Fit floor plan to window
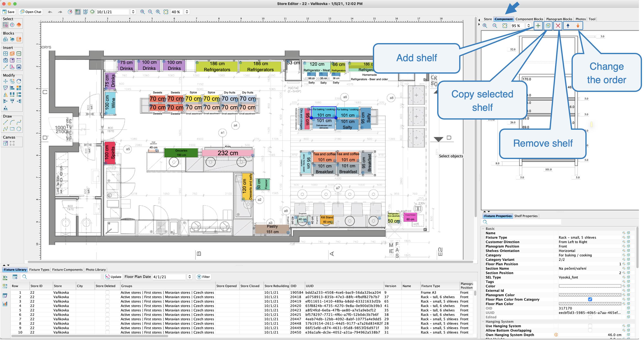 click(166, 12)
